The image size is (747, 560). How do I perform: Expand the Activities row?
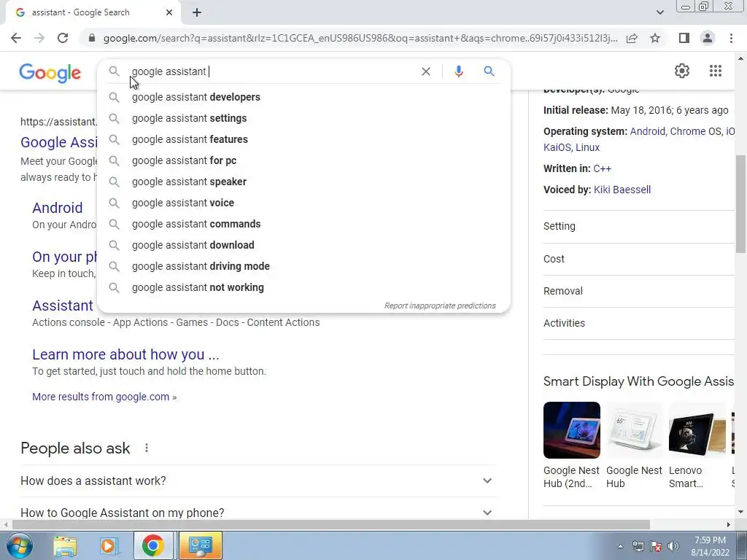(638, 323)
